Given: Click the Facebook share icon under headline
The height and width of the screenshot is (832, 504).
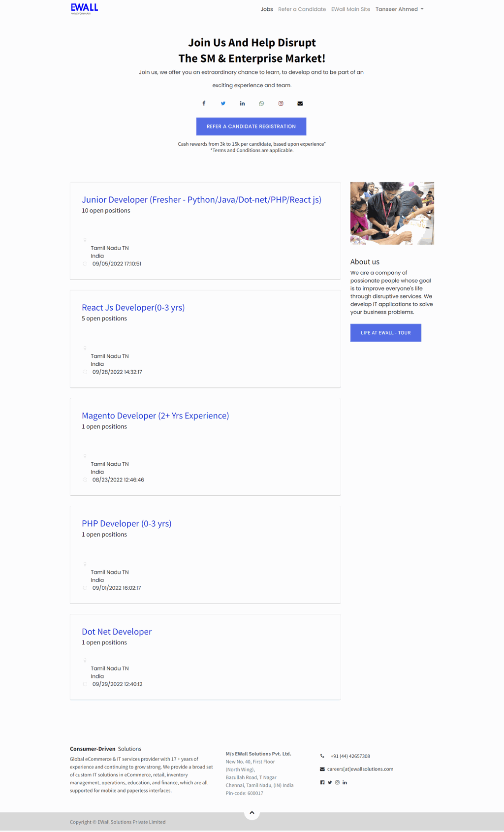Looking at the screenshot, I should [204, 103].
